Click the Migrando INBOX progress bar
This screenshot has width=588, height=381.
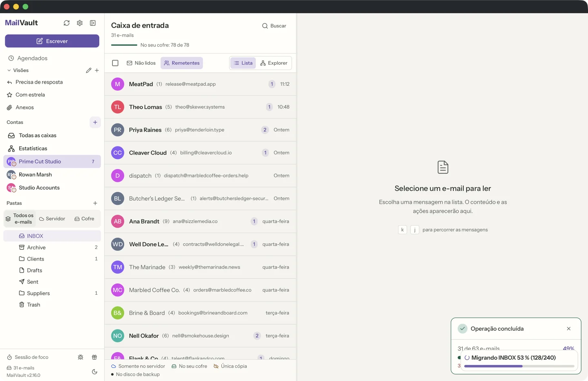519,366
